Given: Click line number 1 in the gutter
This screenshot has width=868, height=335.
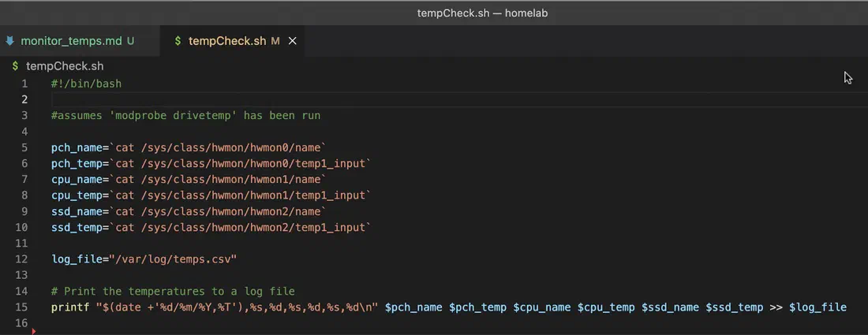Looking at the screenshot, I should click(24, 84).
